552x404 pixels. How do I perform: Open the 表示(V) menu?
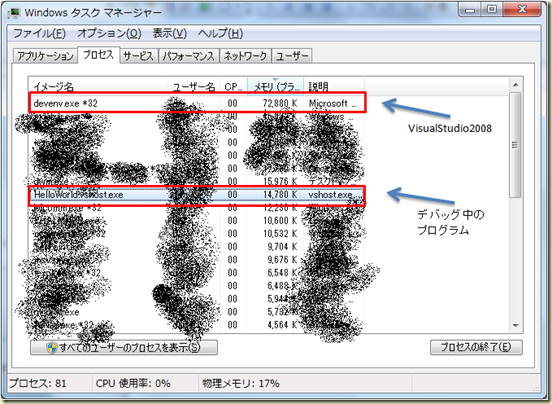tap(170, 33)
